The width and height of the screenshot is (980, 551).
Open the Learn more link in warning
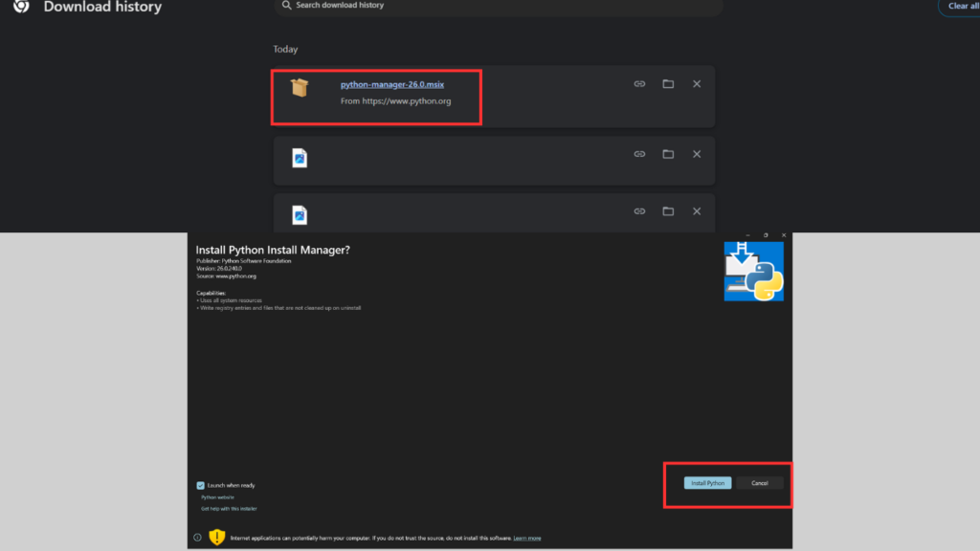pyautogui.click(x=527, y=538)
